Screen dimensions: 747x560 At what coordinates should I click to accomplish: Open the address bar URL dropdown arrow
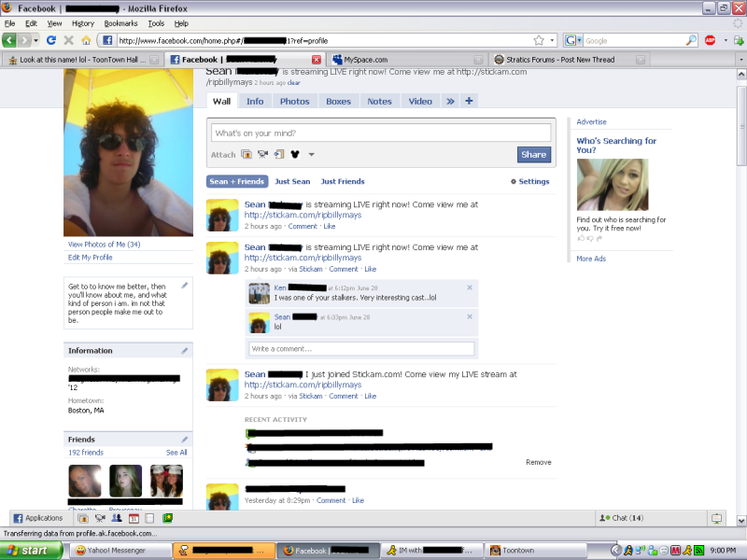pyautogui.click(x=552, y=40)
